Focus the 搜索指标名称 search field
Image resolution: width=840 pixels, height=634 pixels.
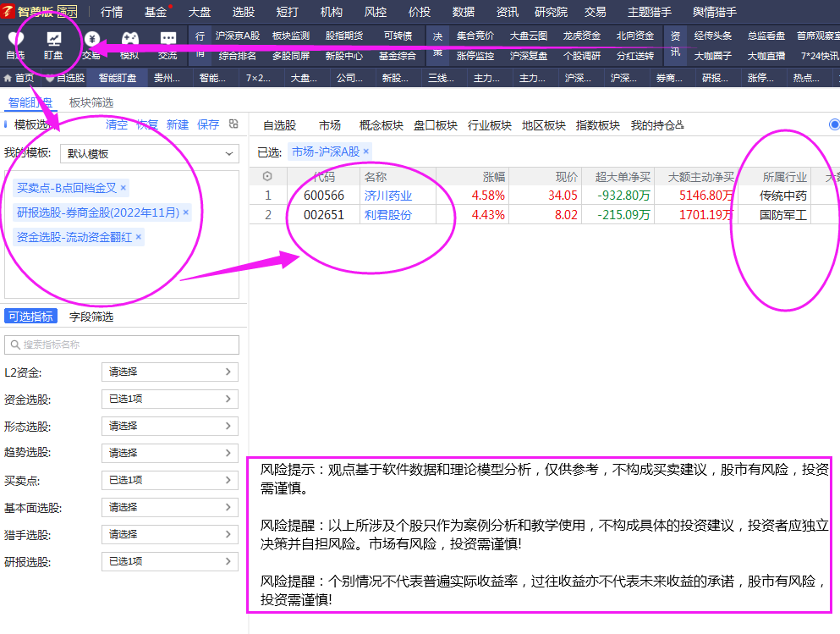(x=122, y=345)
